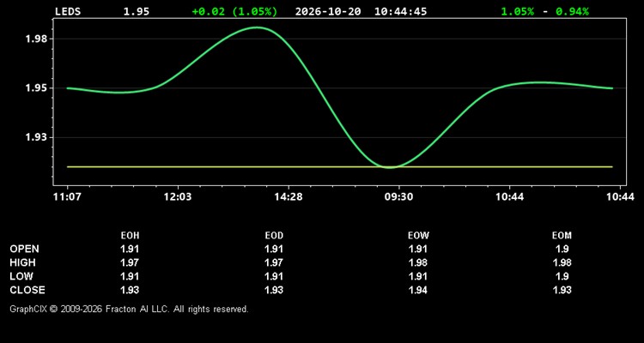Click the 10:44:45 timestamp
The image size is (644, 343).
click(x=400, y=11)
